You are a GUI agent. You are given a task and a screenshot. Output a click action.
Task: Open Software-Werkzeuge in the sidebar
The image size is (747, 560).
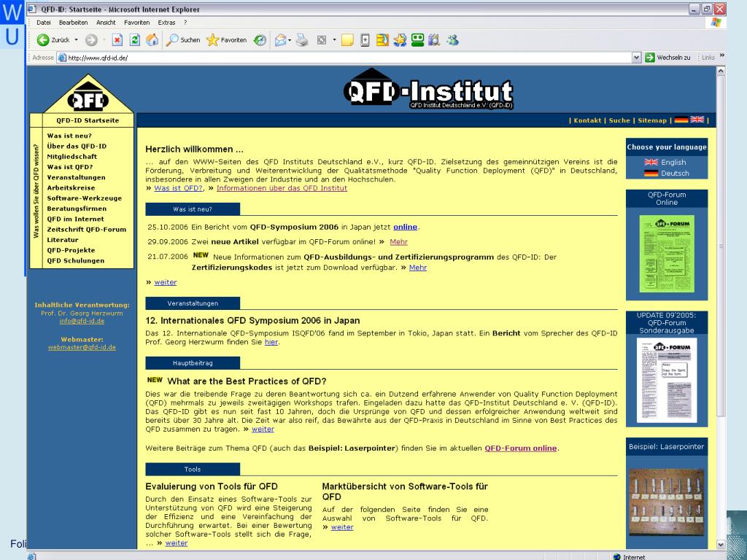[85, 198]
